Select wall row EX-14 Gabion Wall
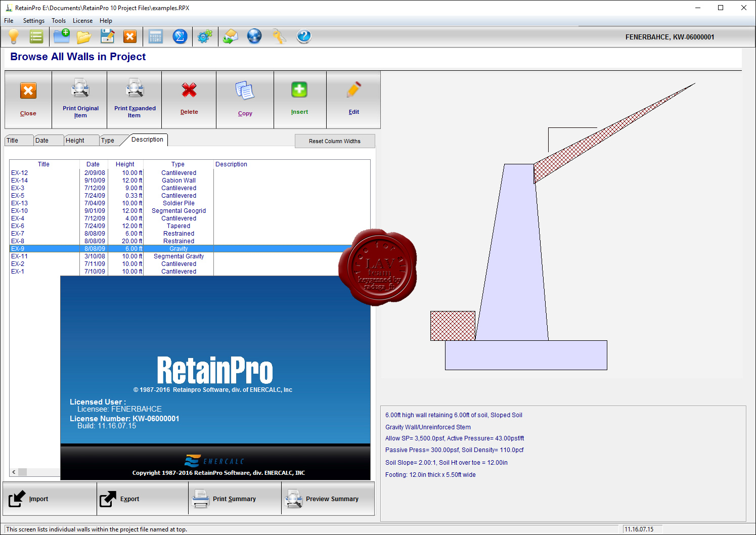This screenshot has width=756, height=535. point(190,181)
